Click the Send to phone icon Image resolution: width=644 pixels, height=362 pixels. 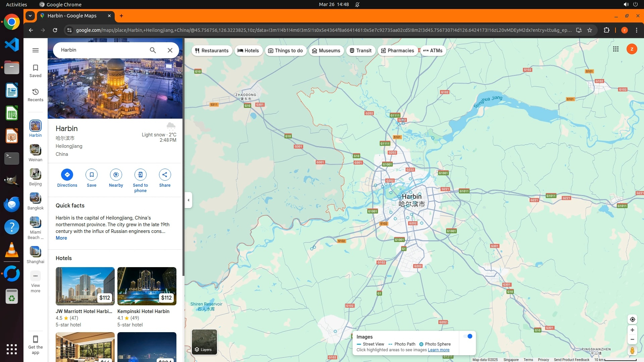tap(140, 175)
